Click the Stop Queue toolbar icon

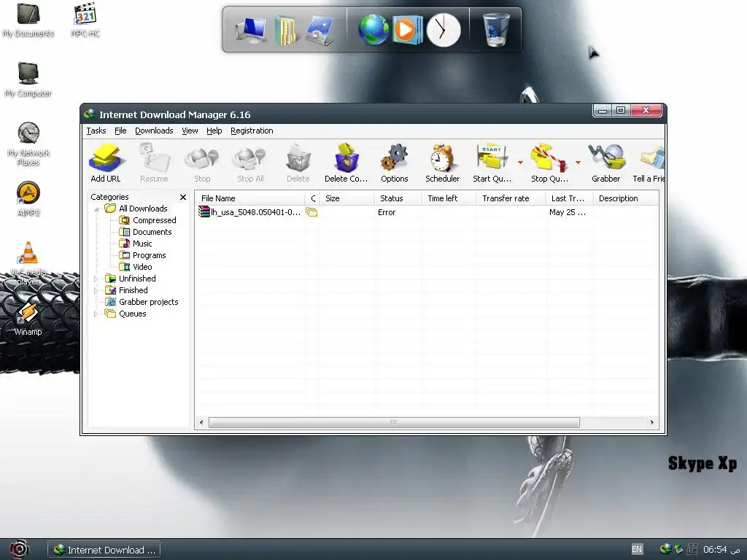(x=549, y=163)
